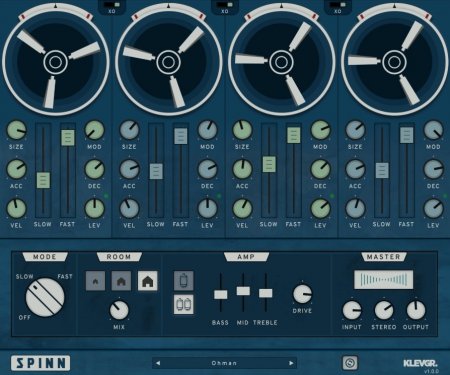This screenshot has height=375, width=450.
Task: Click the second rotor LEV knob
Action: click(207, 209)
